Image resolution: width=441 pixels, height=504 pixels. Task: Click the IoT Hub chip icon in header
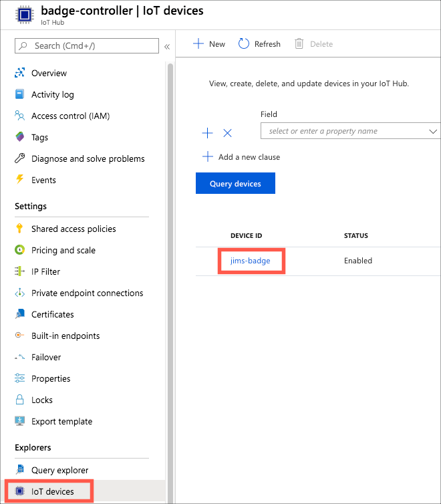[25, 15]
